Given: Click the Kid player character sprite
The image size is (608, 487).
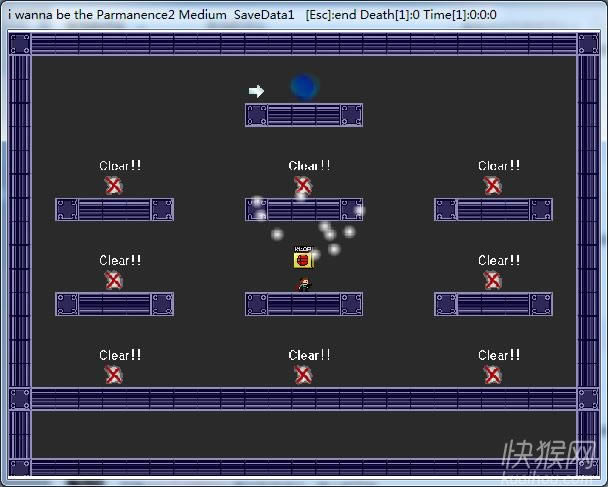Looking at the screenshot, I should 304,284.
